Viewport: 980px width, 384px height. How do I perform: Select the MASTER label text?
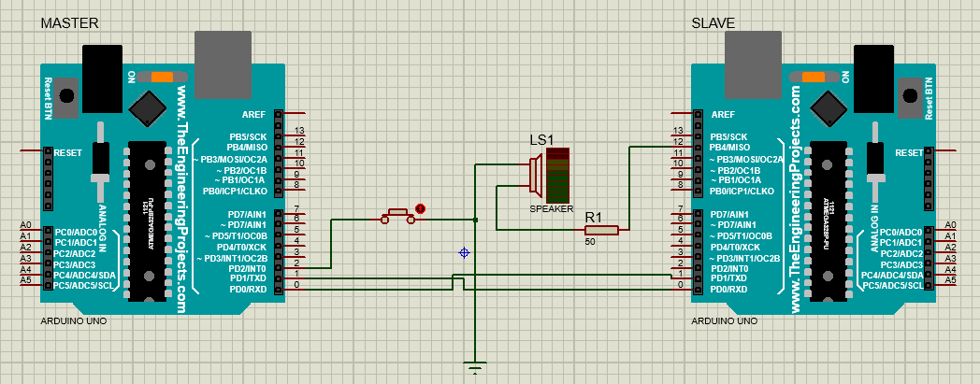(x=69, y=23)
